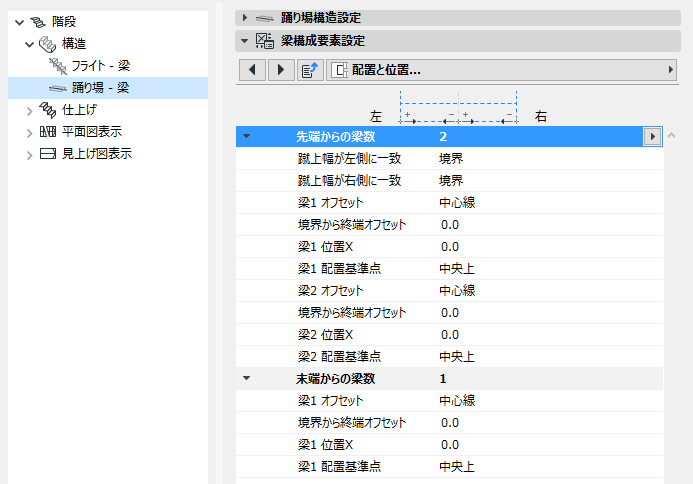Collapse the 末端からの梁数 group

coord(247,378)
